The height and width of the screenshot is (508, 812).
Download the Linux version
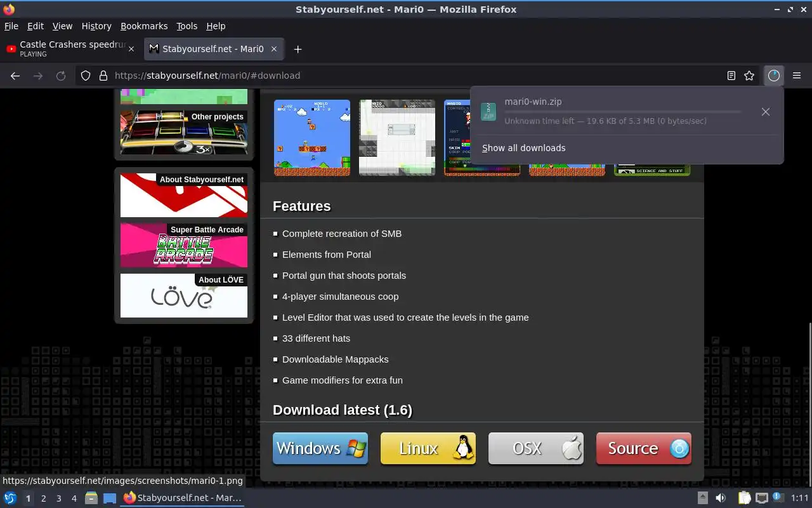point(428,448)
